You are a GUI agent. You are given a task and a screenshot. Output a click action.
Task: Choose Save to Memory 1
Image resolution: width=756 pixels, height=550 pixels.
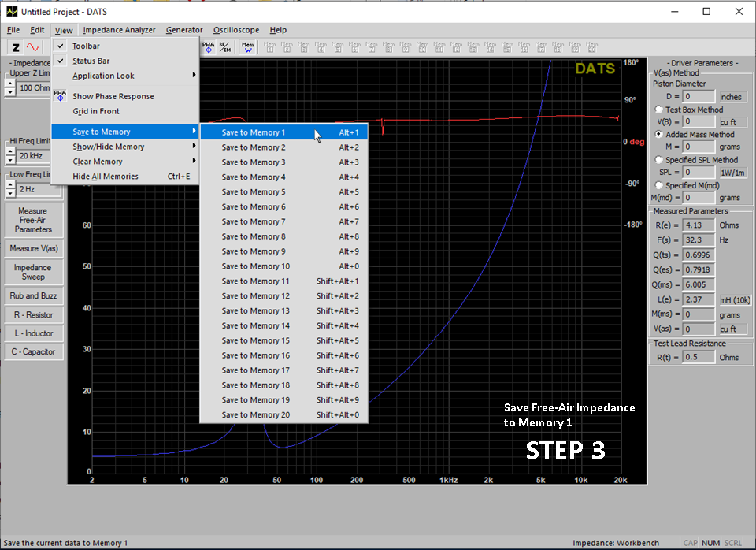point(284,132)
